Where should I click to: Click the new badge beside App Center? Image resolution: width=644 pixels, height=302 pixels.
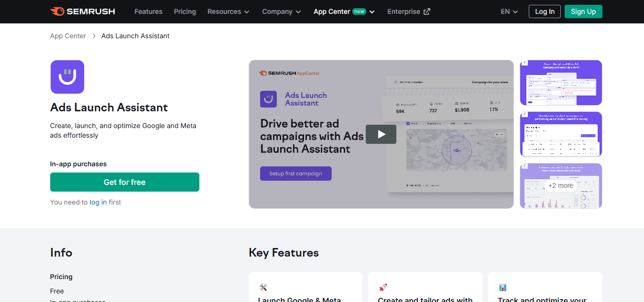359,11
